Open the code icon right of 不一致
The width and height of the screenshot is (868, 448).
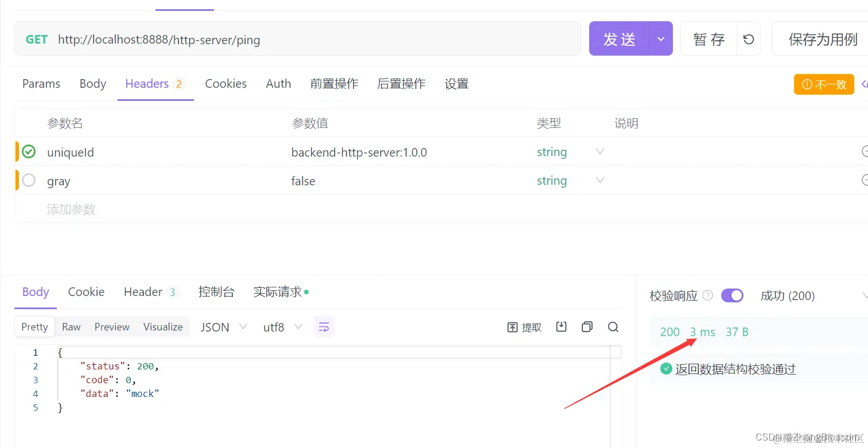[x=864, y=84]
